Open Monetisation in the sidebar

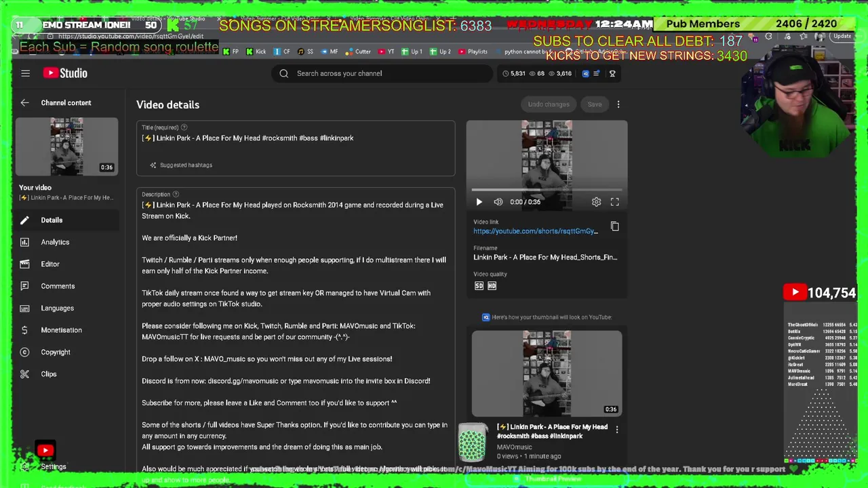pyautogui.click(x=66, y=330)
